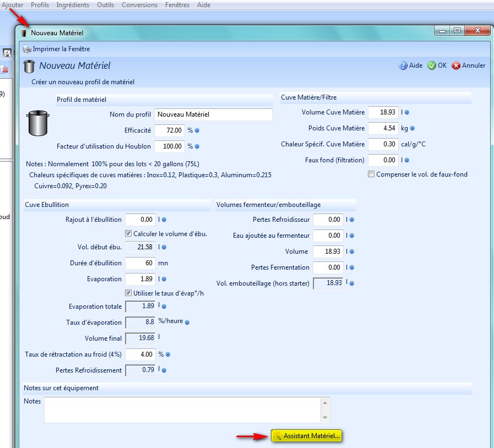The height and width of the screenshot is (448, 494).
Task: Click the Notes text area
Action: click(x=182, y=410)
